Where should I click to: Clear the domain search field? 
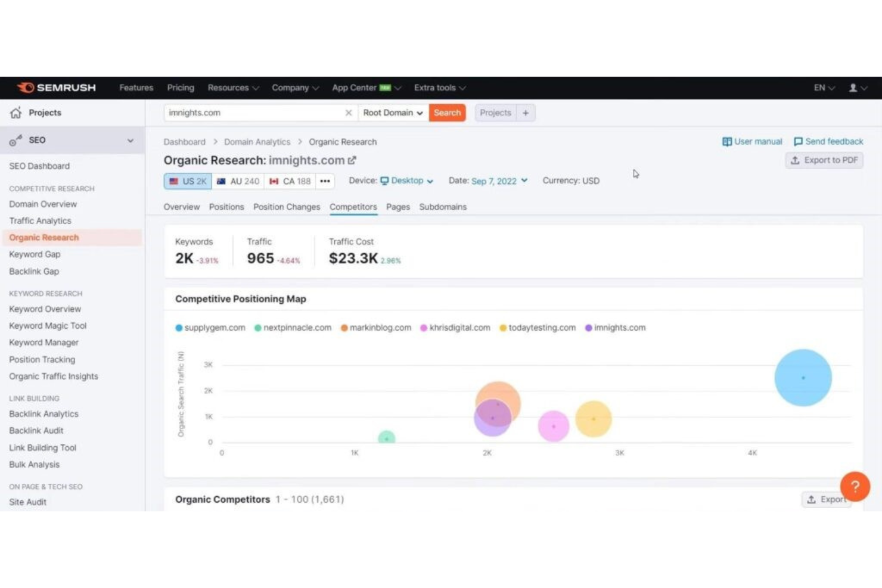coord(349,113)
